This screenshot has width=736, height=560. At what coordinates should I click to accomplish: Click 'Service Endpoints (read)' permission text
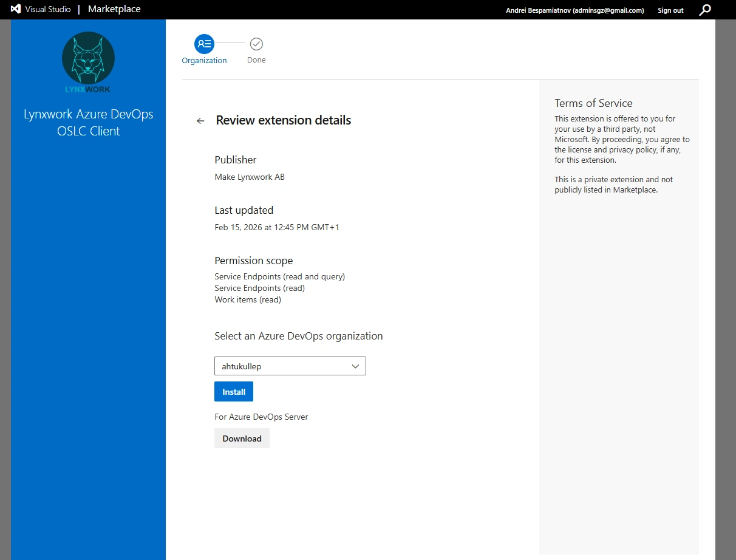(x=260, y=288)
